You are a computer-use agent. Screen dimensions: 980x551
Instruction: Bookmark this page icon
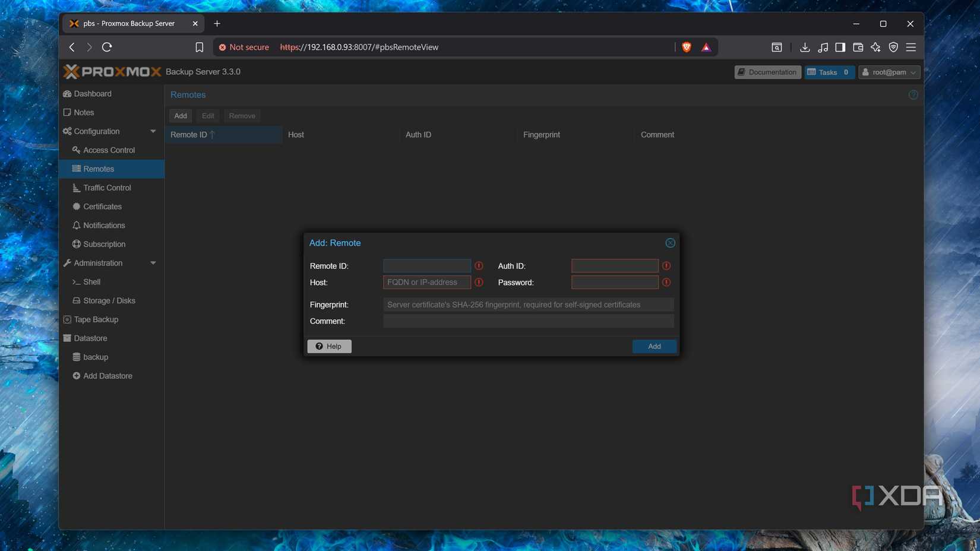coord(200,47)
